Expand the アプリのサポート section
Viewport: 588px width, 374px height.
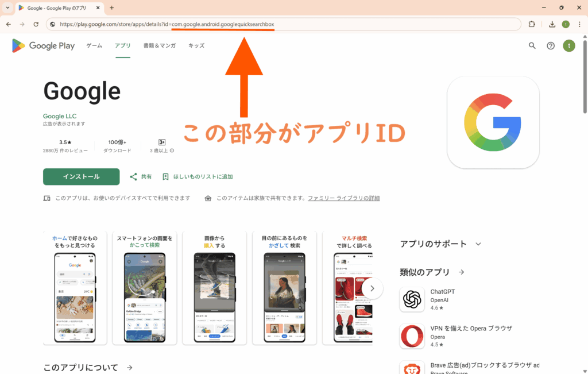(x=478, y=244)
